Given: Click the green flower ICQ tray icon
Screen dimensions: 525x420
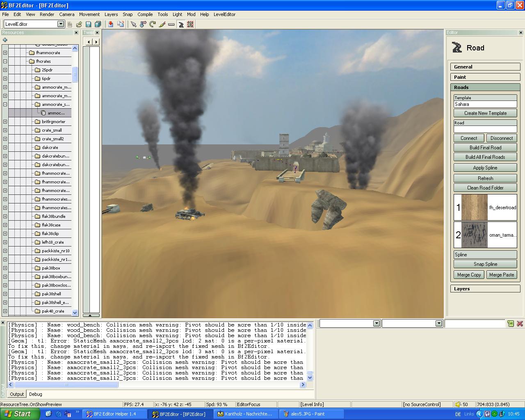Looking at the screenshot, I should 495,414.
